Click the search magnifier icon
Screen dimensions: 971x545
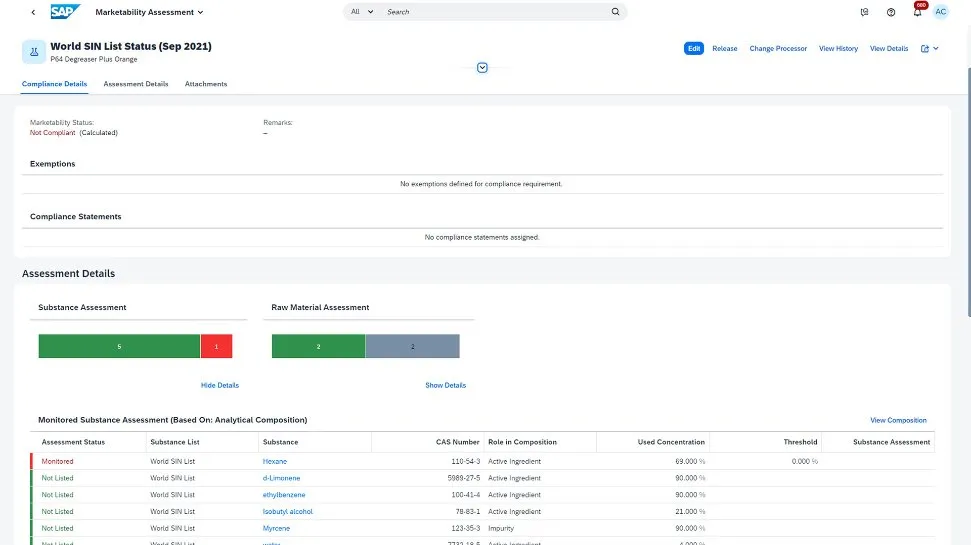point(615,12)
